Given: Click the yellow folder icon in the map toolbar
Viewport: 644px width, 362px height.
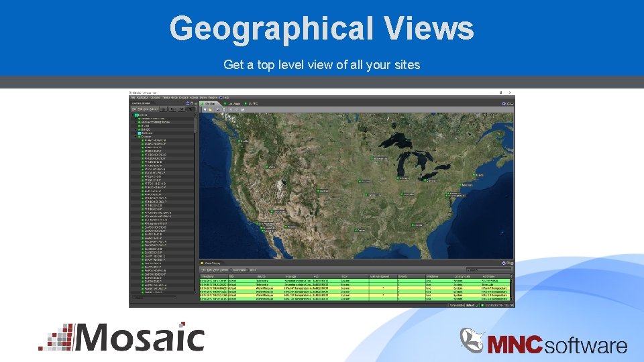Looking at the screenshot, I should pyautogui.click(x=210, y=109).
